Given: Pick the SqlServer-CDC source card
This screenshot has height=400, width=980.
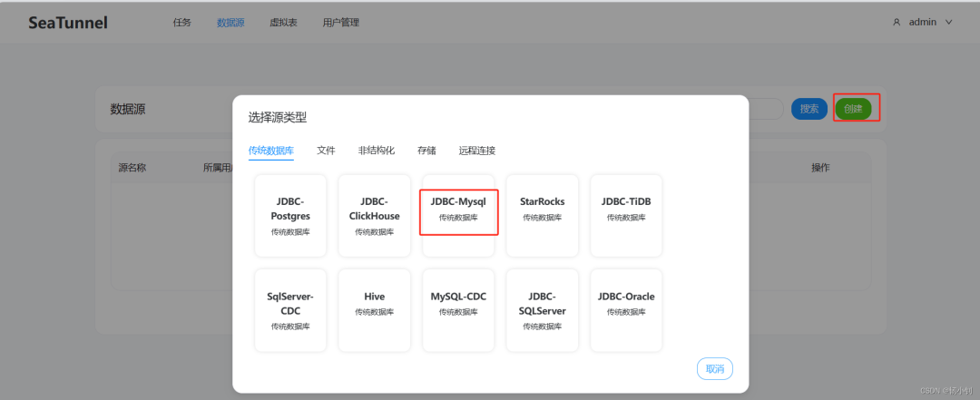Looking at the screenshot, I should (x=290, y=310).
